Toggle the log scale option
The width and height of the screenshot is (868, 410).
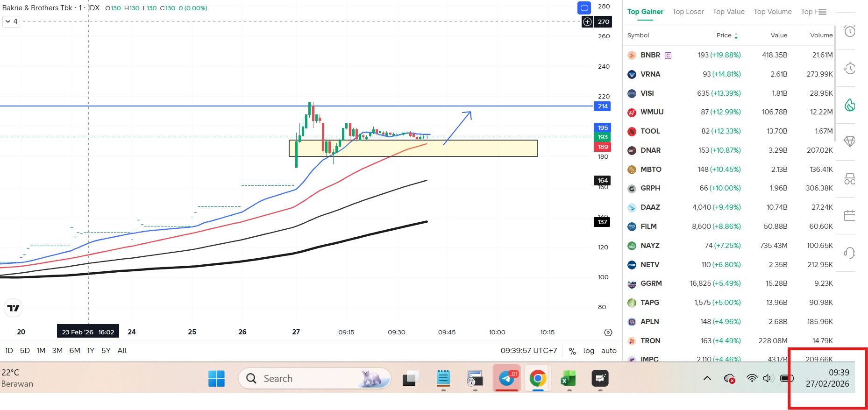point(589,351)
